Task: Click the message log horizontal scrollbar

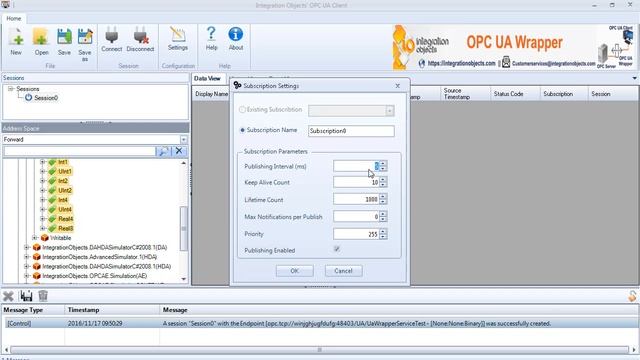Action: click(x=320, y=350)
